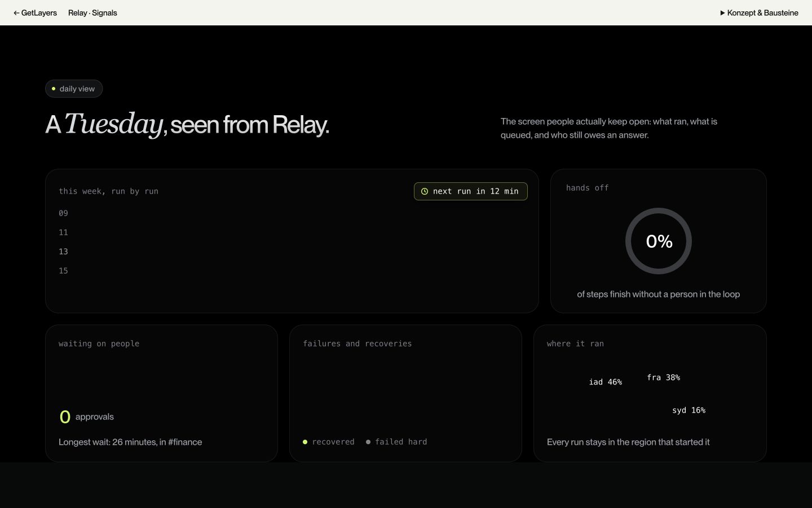Click the green dot in daily view pill
This screenshot has width=812, height=508.
click(x=54, y=89)
